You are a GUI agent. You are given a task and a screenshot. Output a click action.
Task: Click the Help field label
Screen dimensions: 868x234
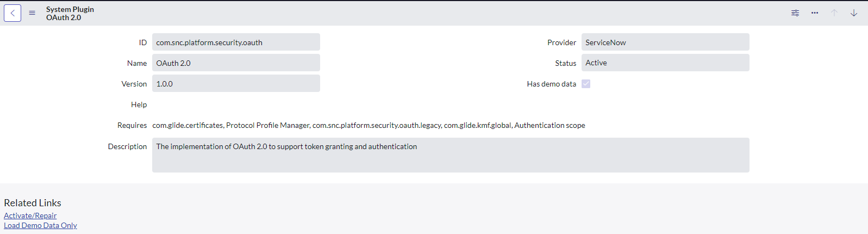coord(139,104)
